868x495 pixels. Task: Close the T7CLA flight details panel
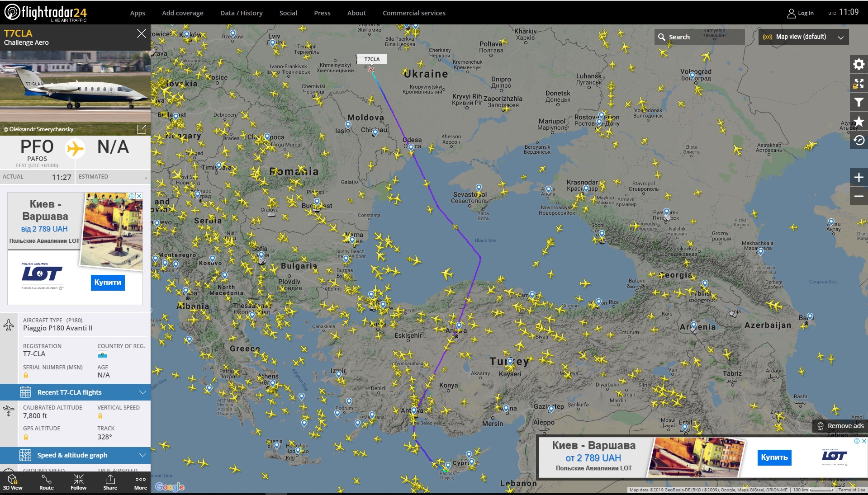tap(142, 33)
